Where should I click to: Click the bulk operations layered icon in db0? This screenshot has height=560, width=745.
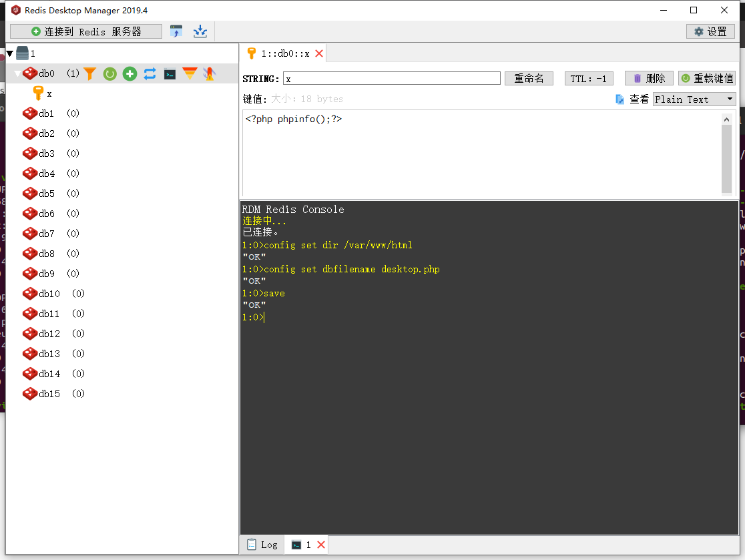point(190,73)
